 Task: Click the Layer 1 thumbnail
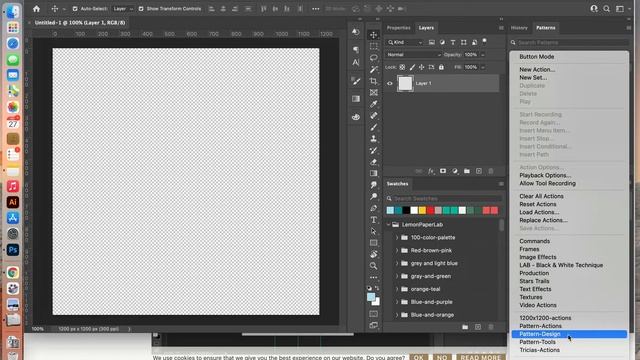coord(405,83)
